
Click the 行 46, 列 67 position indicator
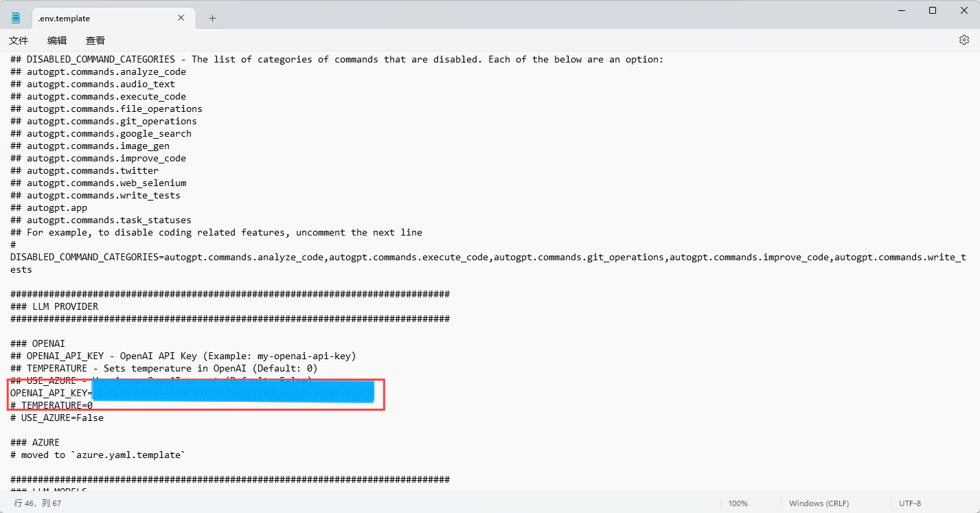[38, 503]
